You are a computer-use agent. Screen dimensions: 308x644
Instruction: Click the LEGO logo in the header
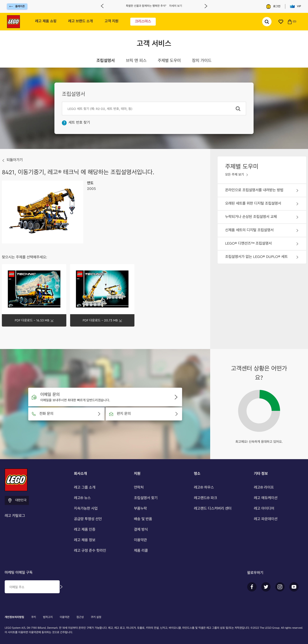pyautogui.click(x=13, y=22)
